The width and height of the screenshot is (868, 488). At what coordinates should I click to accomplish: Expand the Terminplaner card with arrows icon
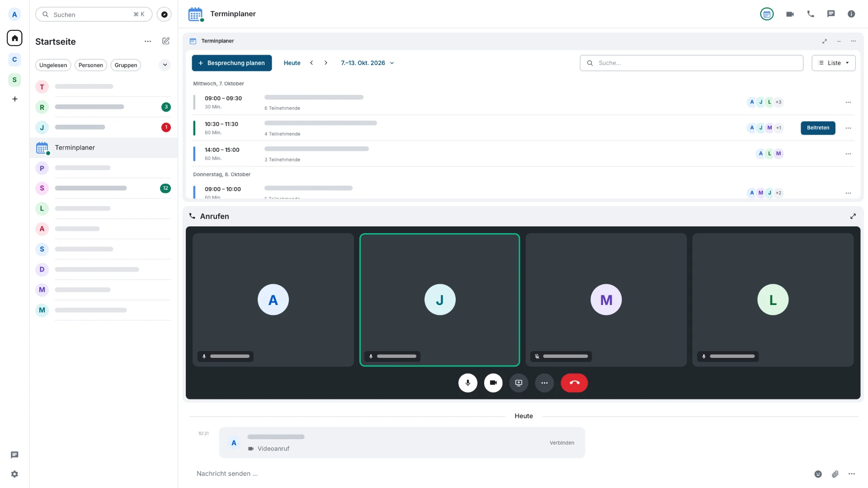point(824,41)
